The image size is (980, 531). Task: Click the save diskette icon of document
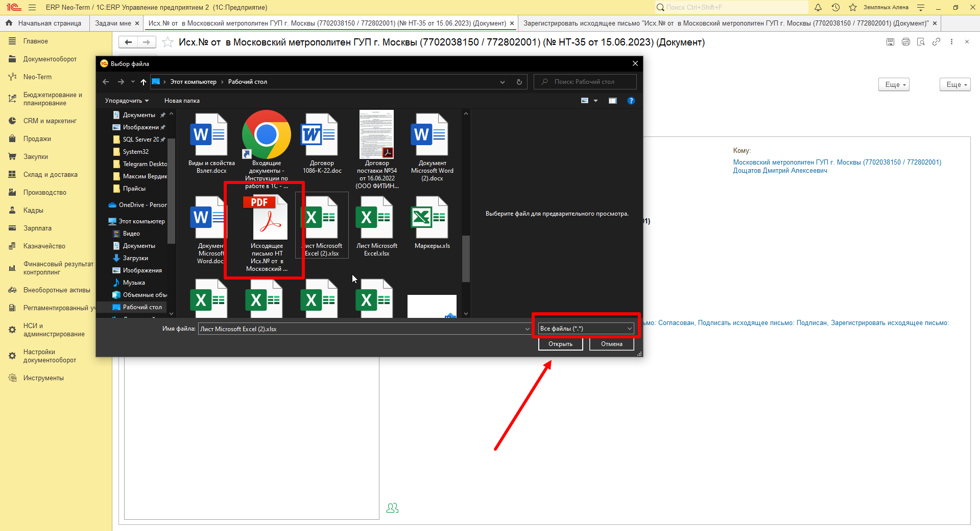coord(890,42)
